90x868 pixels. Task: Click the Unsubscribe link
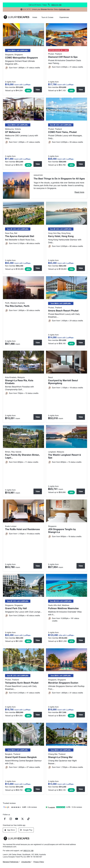pos(26,862)
